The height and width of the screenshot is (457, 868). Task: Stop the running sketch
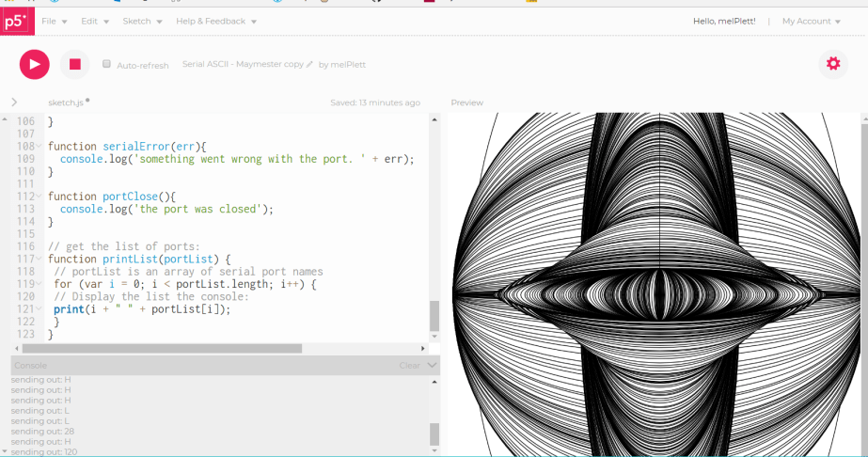(75, 64)
